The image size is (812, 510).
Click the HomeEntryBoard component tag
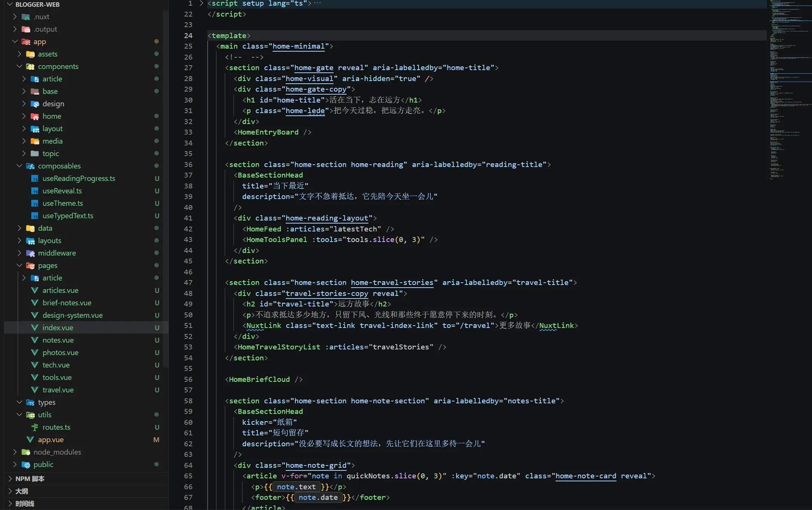tap(268, 132)
